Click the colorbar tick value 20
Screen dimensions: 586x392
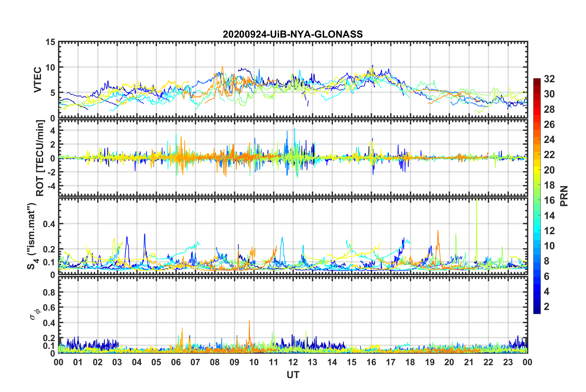(549, 170)
